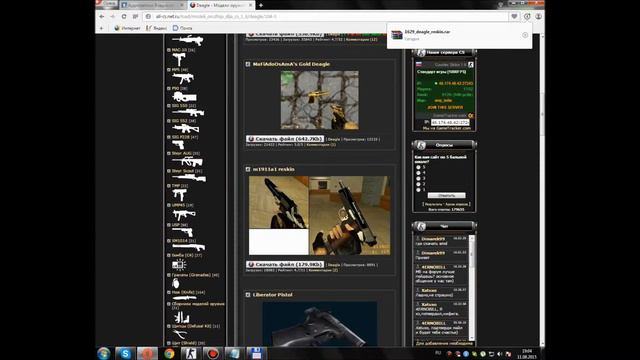Open the weapon model packs icon
Image resolution: width=640 pixels, height=360 pixels.
(x=181, y=317)
